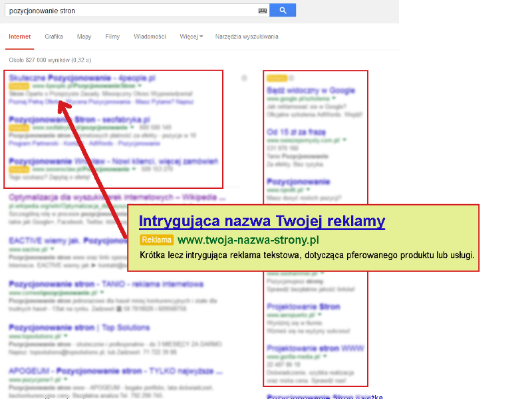Image resolution: width=532 pixels, height=399 pixels.
Task: Open Narzędzia wyszukiwania search tools
Action: [x=247, y=37]
